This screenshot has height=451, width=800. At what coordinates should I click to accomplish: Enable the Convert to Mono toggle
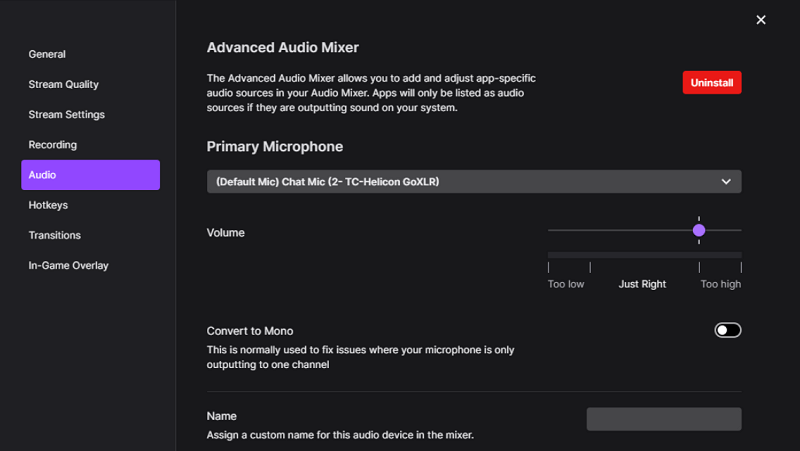point(728,330)
